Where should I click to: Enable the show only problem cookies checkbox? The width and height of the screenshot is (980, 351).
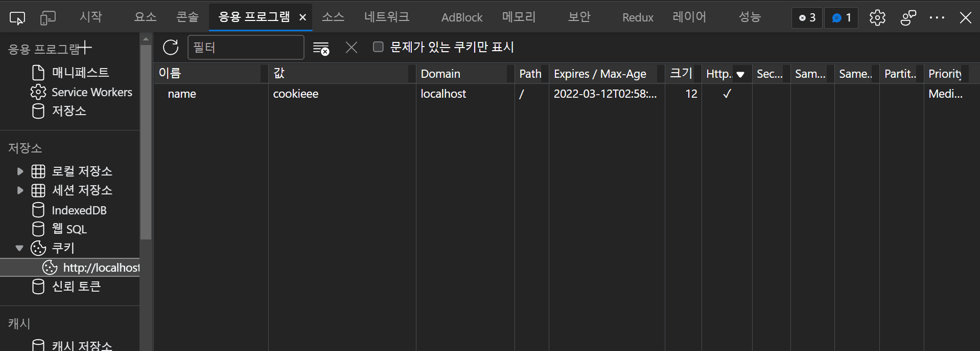[x=378, y=47]
